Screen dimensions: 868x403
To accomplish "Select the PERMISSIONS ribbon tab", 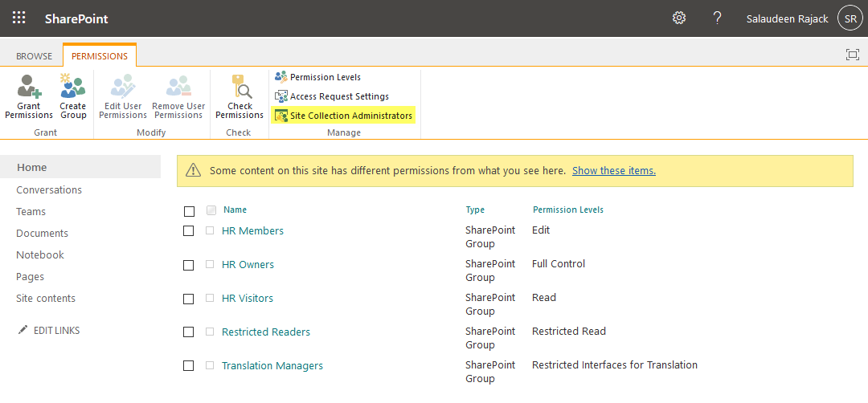I will [x=100, y=56].
